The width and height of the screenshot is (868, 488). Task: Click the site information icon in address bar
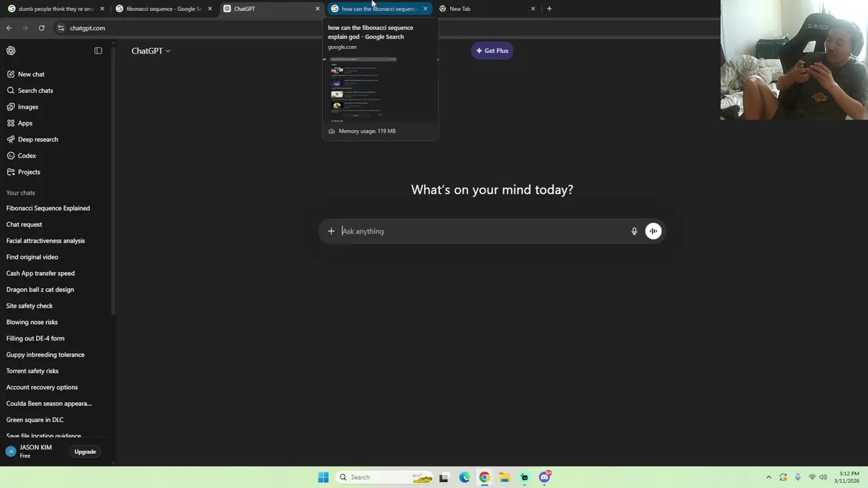point(61,28)
